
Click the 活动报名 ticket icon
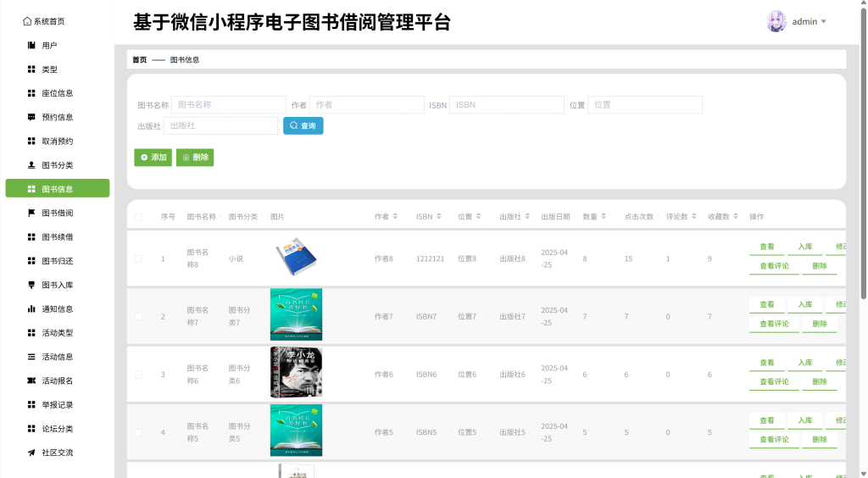point(31,381)
